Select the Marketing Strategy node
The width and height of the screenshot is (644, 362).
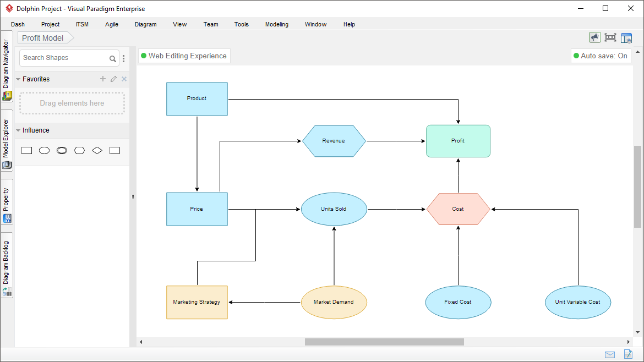point(197,302)
